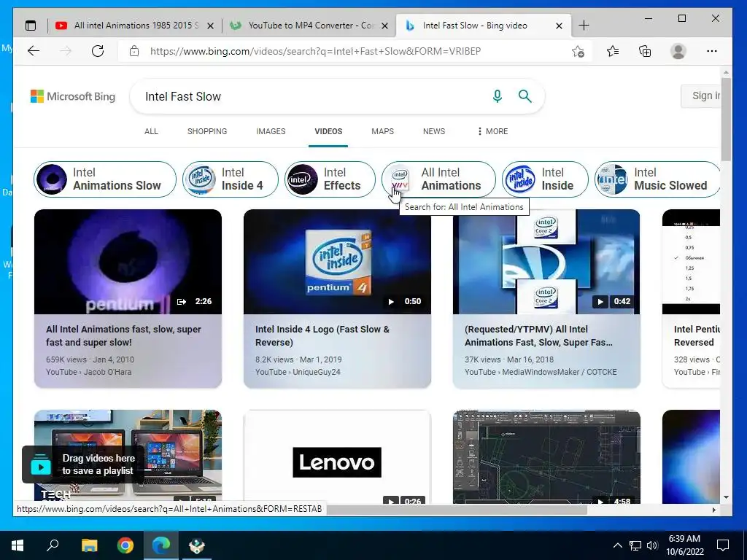Open the volume control in system tray
The height and width of the screenshot is (560, 747).
652,545
